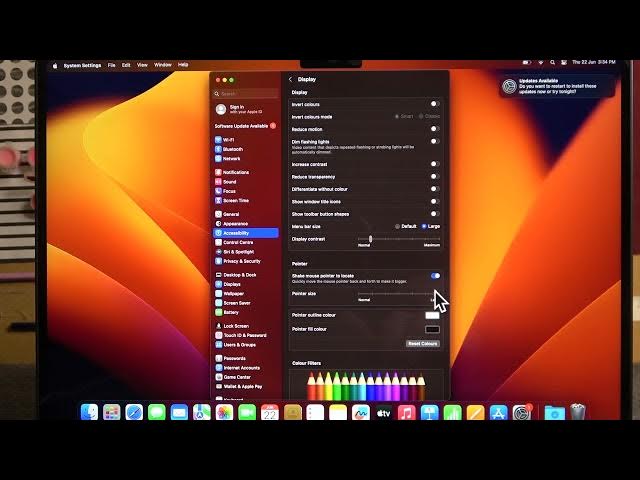The width and height of the screenshot is (640, 480).
Task: Disable Shake mouse pointer to locate
Action: pos(435,276)
